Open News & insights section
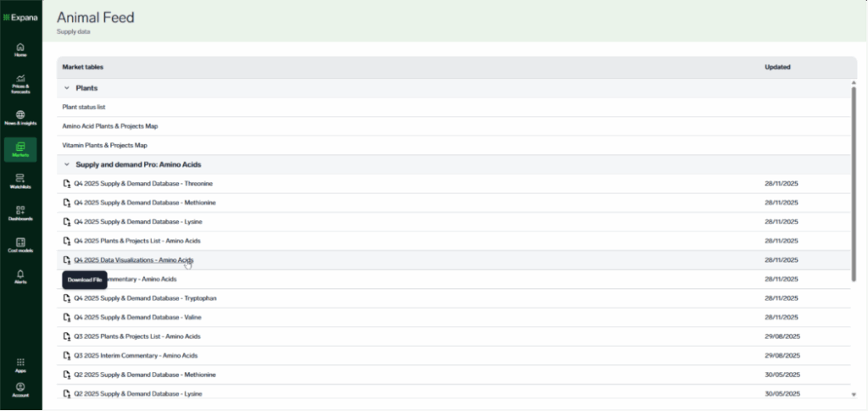Screen dimensions: 868x411 [20, 117]
